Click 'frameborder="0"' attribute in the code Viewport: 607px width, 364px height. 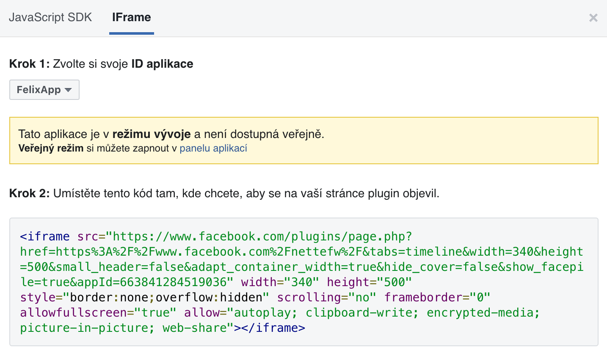(437, 298)
